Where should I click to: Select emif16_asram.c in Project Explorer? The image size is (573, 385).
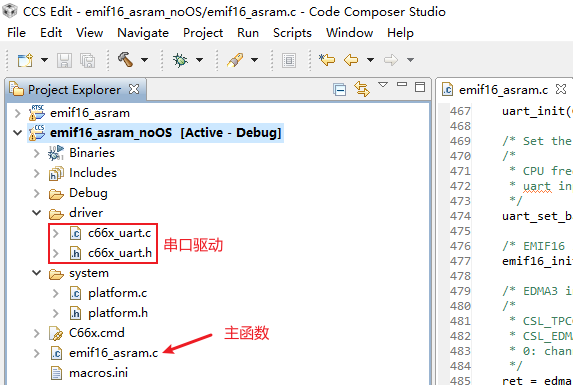[x=113, y=353]
